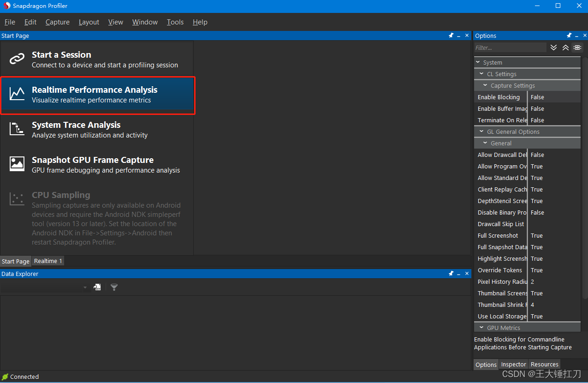
Task: Collapse the CL Settings section
Action: pyautogui.click(x=481, y=74)
